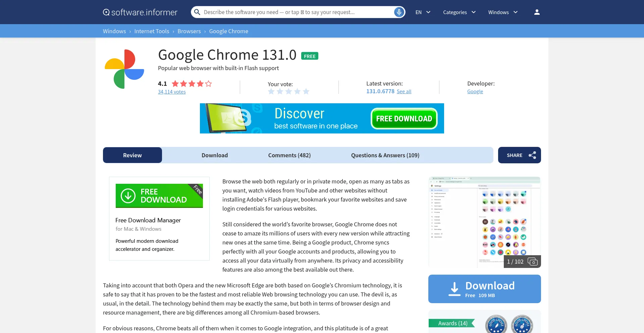644x333 pixels.
Task: Click the Google Chrome app icon
Action: (x=124, y=69)
